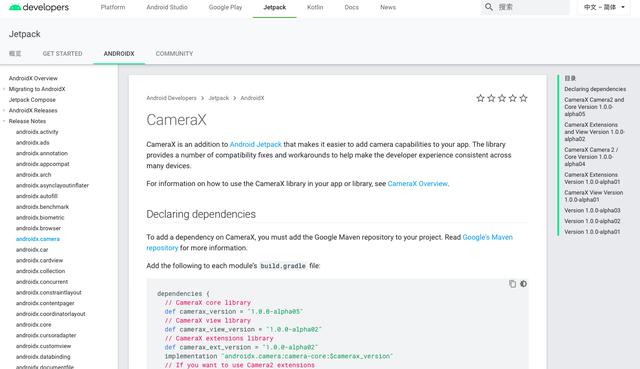
Task: Select androidx.camera in sidebar
Action: [38, 239]
